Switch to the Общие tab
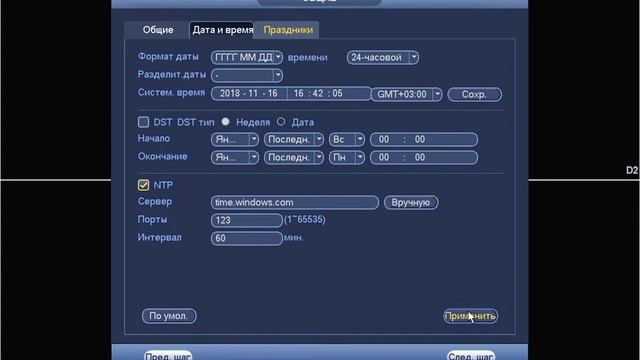Screen dimensions: 640x360 point(158,30)
